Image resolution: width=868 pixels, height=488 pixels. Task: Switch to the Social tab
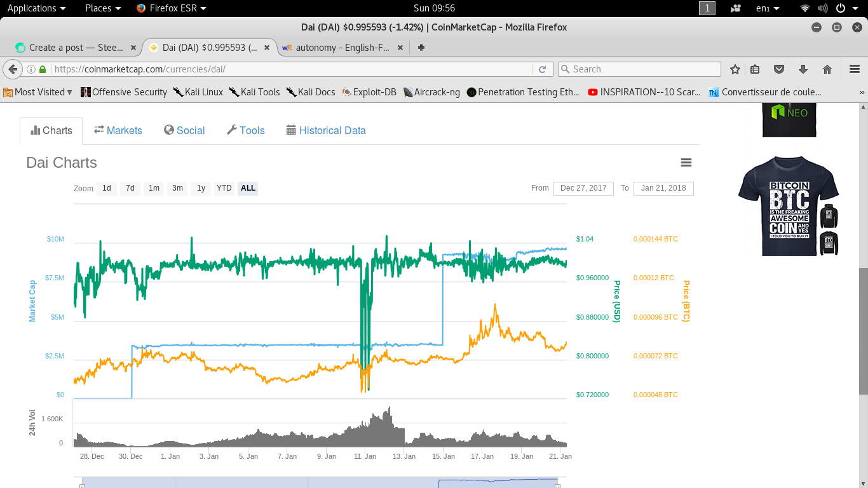click(x=184, y=130)
